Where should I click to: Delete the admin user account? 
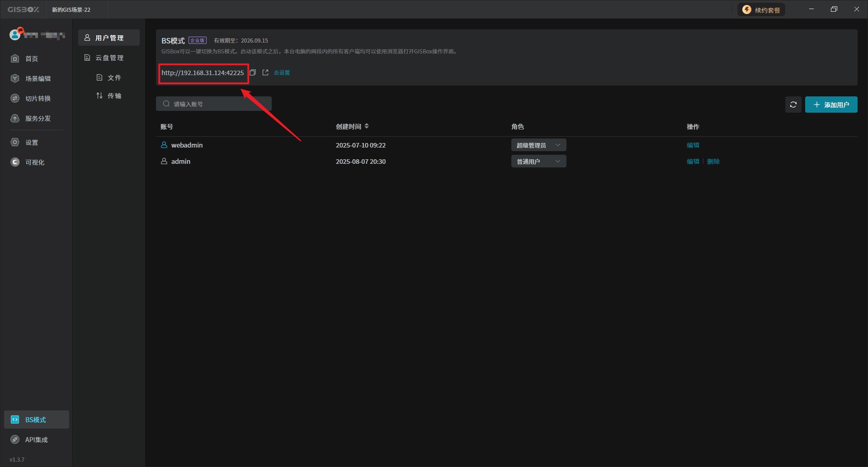713,162
